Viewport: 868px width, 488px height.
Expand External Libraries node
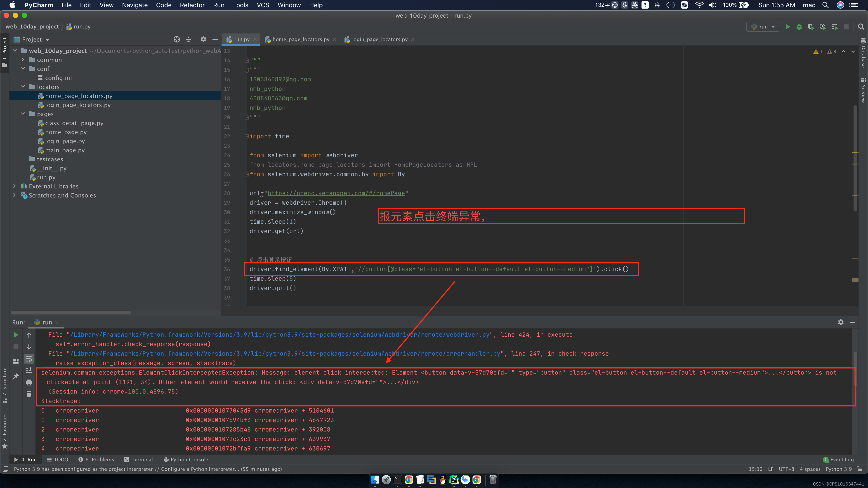tap(14, 186)
